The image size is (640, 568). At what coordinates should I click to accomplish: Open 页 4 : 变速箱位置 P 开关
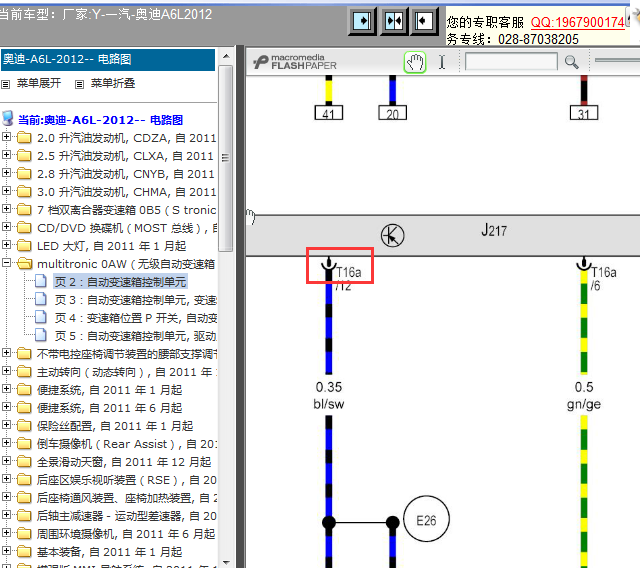point(136,318)
